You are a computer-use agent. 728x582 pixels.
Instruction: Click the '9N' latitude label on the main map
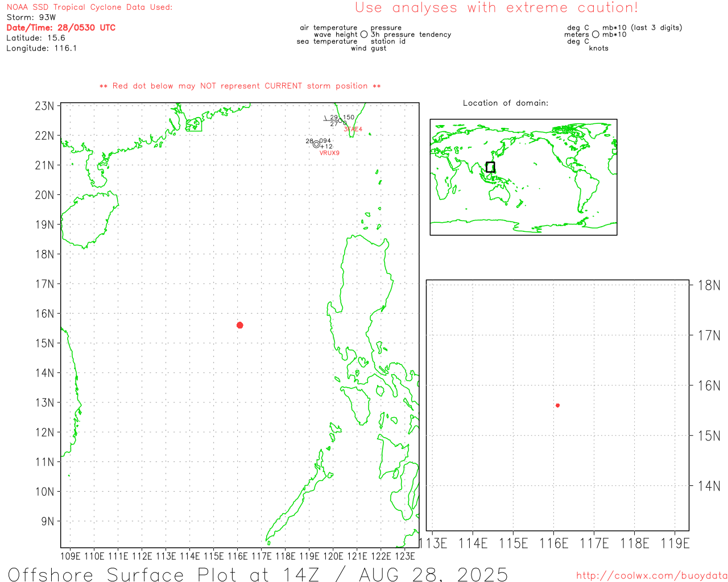click(48, 521)
